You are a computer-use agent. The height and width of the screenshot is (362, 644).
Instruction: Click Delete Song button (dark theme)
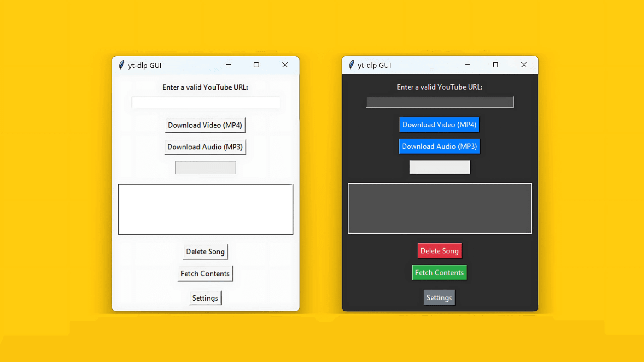(x=439, y=251)
